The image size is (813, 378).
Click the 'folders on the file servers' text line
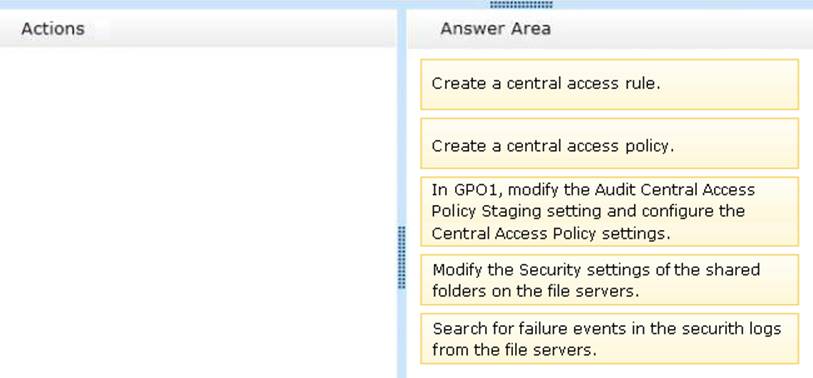click(535, 291)
